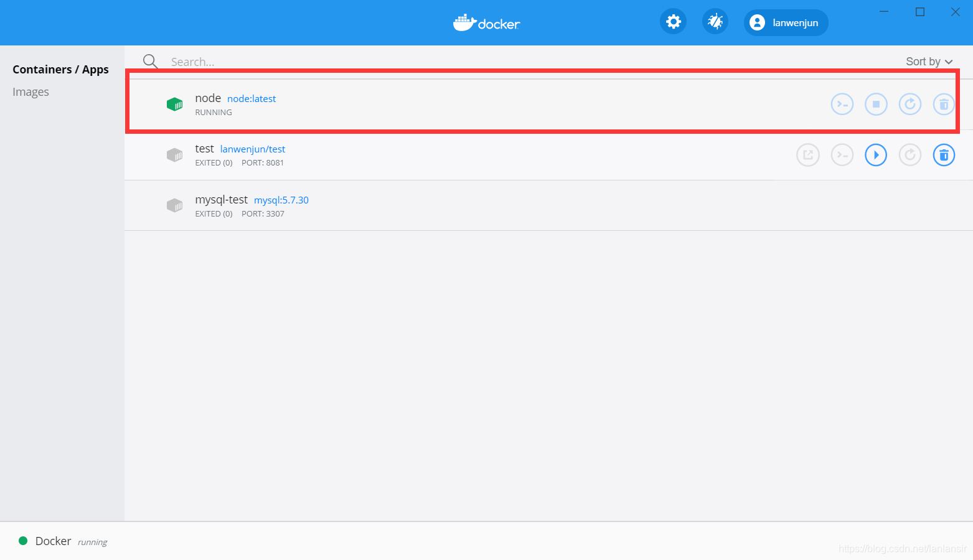Maximize the Docker window
This screenshot has height=560, width=973.
[920, 12]
